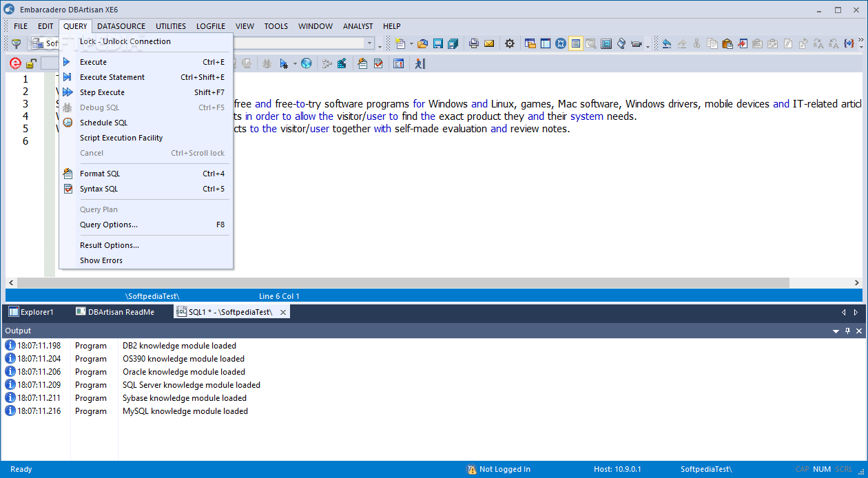
Task: Click the paint bucket toolbar icon
Action: [x=621, y=43]
